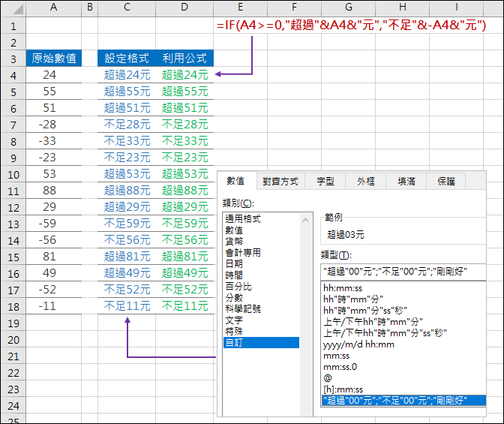The height and width of the screenshot is (424, 504).
Task: Switch to the 外框 tab
Action: tap(366, 182)
